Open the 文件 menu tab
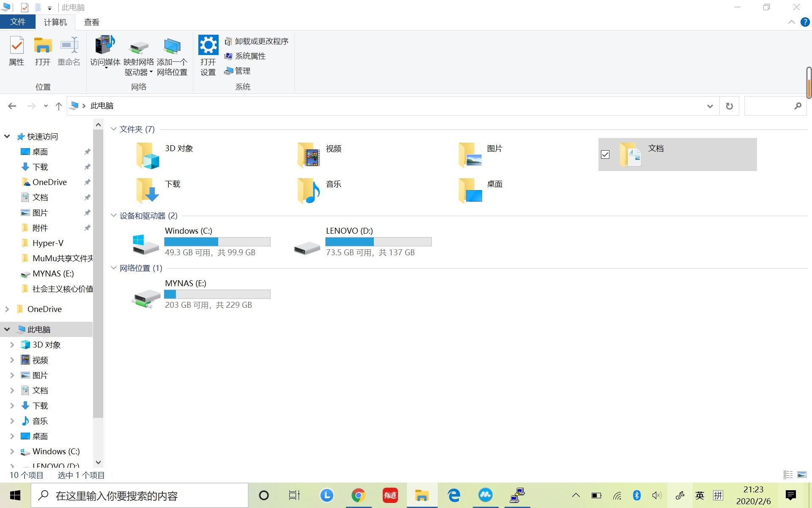Viewport: 812px width, 508px height. pyautogui.click(x=17, y=22)
